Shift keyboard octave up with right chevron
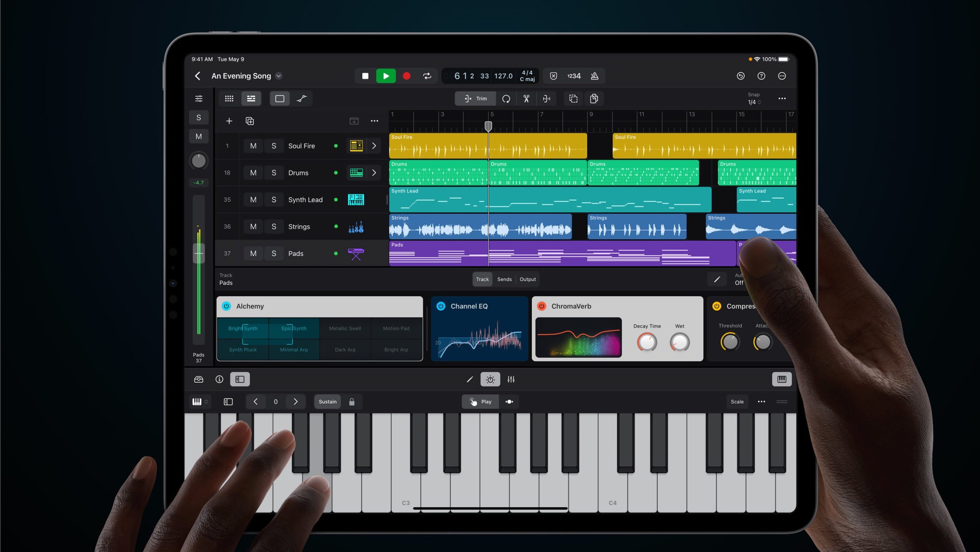The width and height of the screenshot is (980, 552). [x=296, y=401]
